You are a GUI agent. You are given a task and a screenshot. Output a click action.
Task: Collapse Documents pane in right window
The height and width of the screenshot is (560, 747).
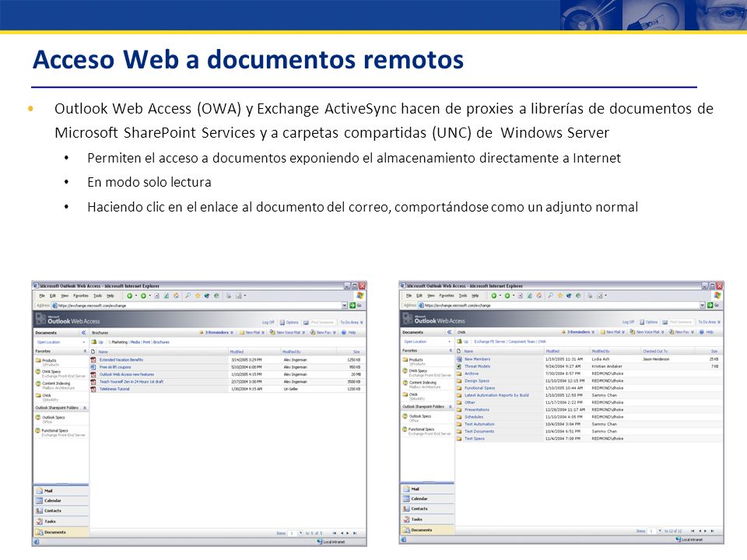tap(449, 332)
